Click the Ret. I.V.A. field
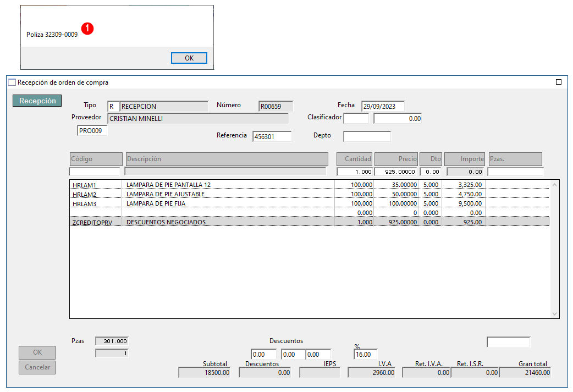573x392 pixels. click(x=427, y=373)
